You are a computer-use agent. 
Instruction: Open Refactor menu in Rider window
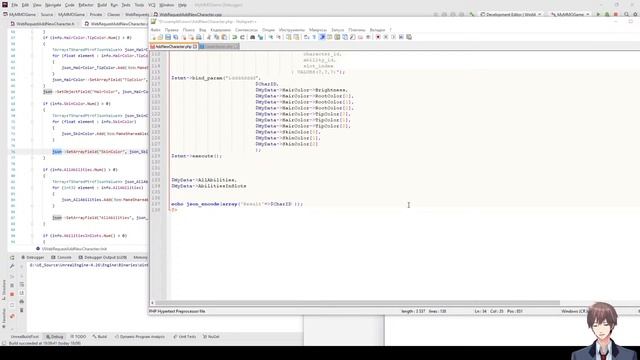86,5
